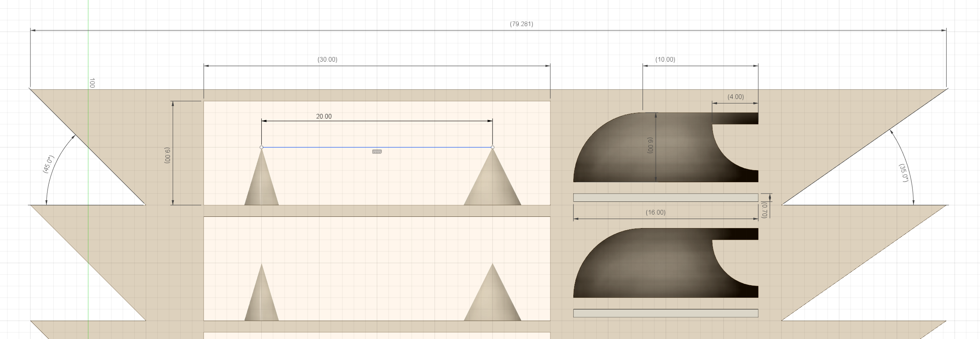Screen dimensions: 980x339
Task: Click the horizontal constraint glyph on the blue line
Action: (377, 152)
